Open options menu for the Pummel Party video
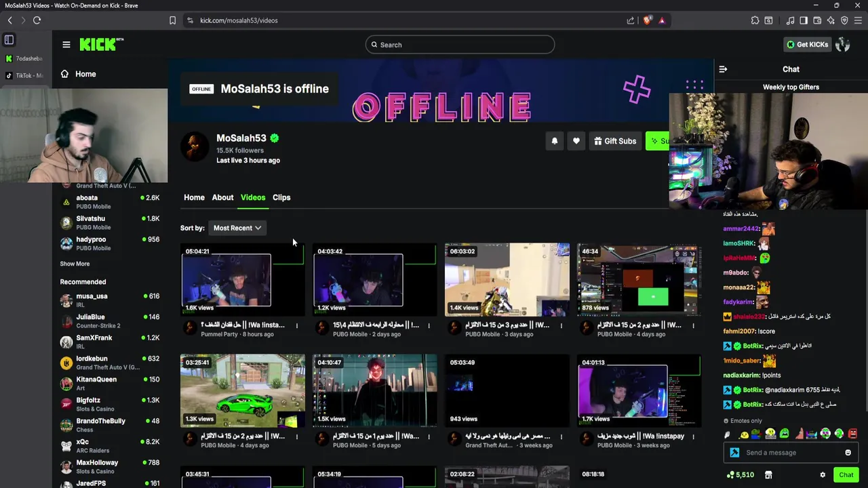868x488 pixels. [296, 325]
